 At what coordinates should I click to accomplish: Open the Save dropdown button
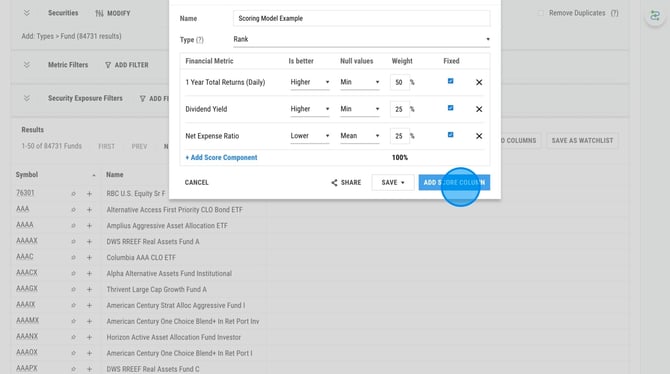[x=393, y=183]
